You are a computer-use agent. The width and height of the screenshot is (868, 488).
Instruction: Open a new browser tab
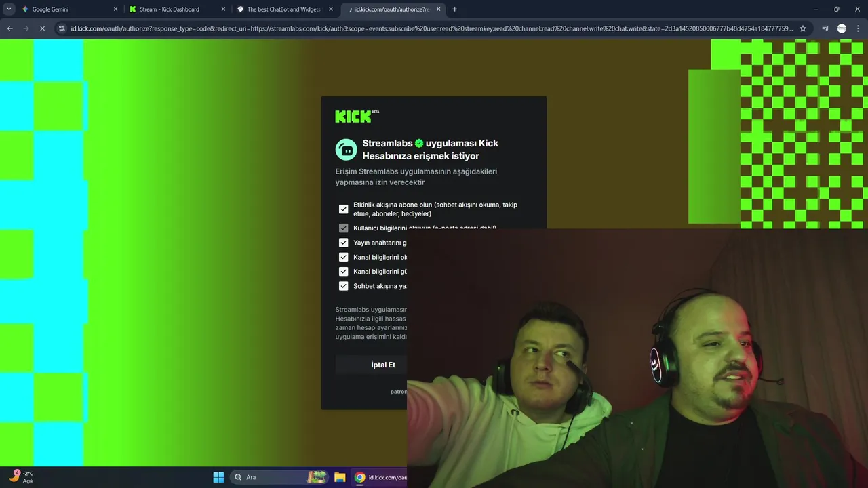pyautogui.click(x=454, y=9)
